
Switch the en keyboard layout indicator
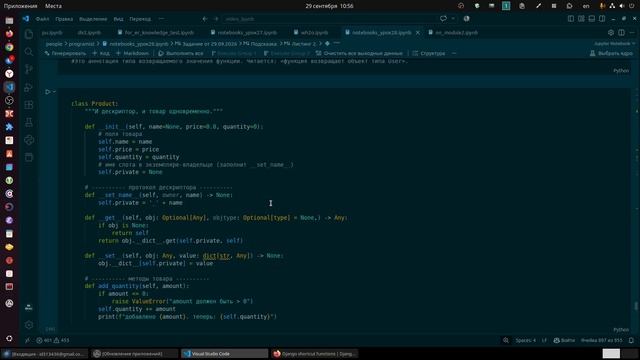[x=586, y=6]
